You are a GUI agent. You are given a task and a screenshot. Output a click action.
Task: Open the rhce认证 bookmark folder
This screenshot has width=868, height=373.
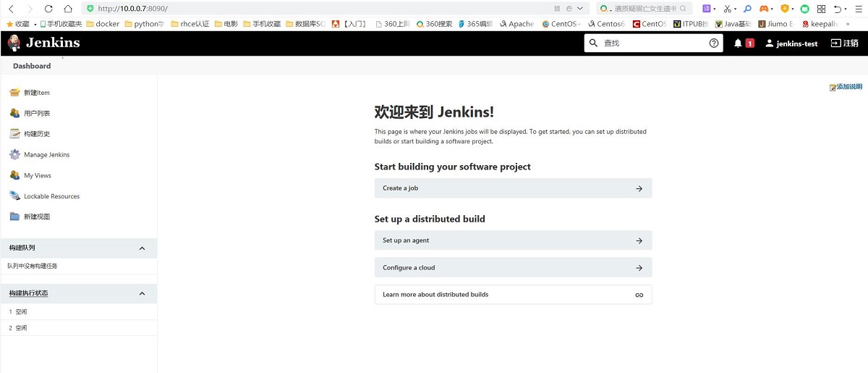[190, 24]
